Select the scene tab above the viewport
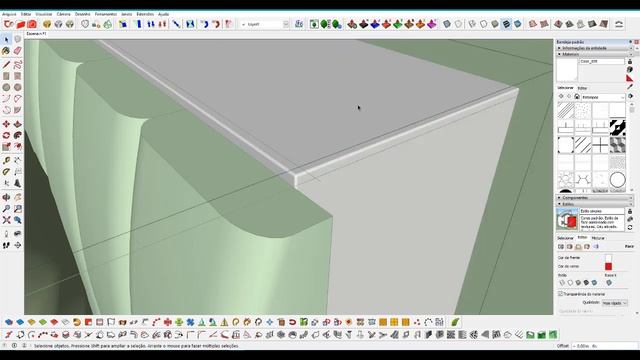The height and width of the screenshot is (360, 640). pyautogui.click(x=36, y=34)
